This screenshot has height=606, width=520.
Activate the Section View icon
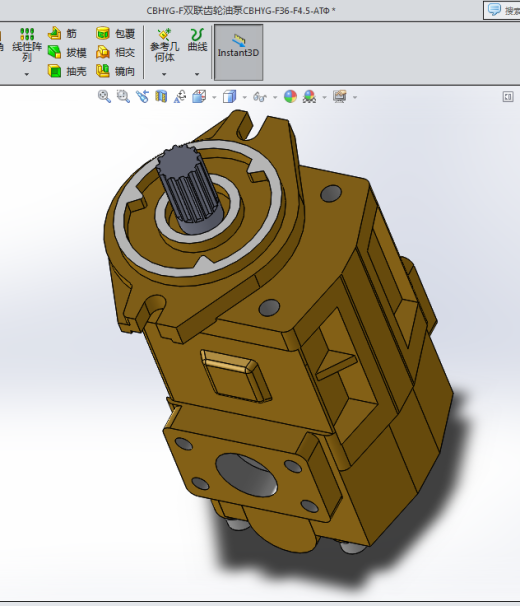point(161,96)
